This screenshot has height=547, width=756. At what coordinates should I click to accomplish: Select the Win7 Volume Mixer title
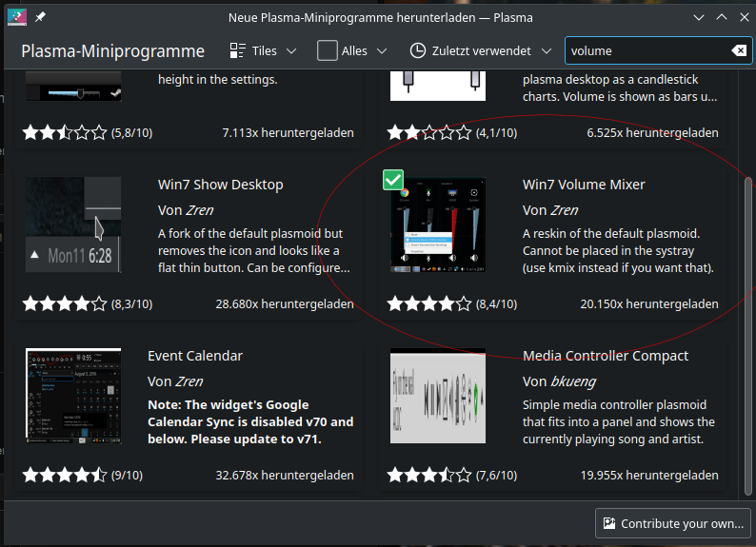[x=584, y=185]
